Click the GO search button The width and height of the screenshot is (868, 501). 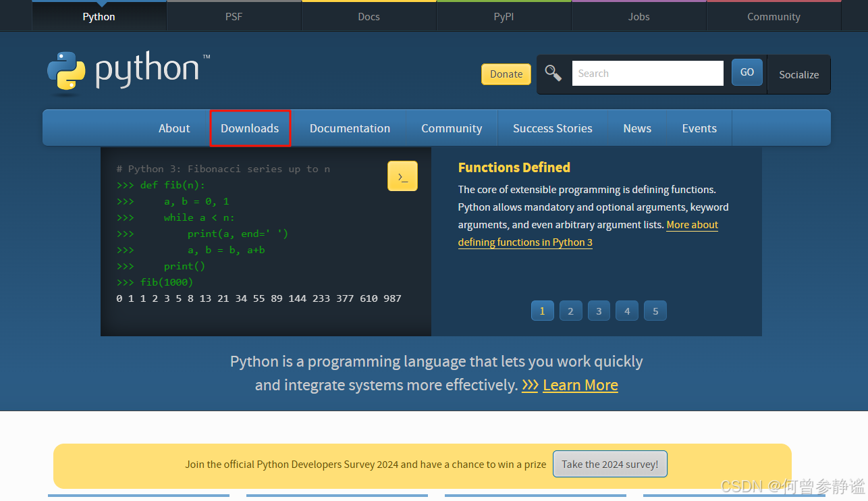pyautogui.click(x=747, y=72)
